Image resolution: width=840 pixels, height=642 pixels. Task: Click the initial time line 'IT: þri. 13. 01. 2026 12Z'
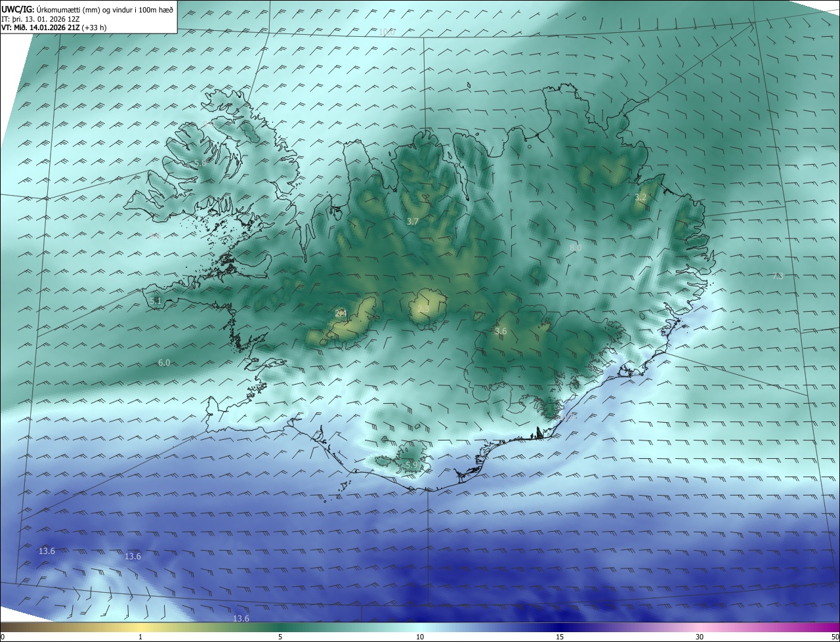[x=42, y=18]
